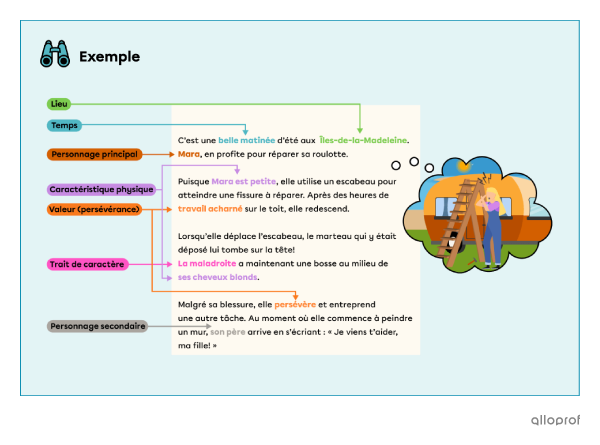The image size is (600, 445).
Task: Click the orange name Mara
Action: (x=189, y=154)
